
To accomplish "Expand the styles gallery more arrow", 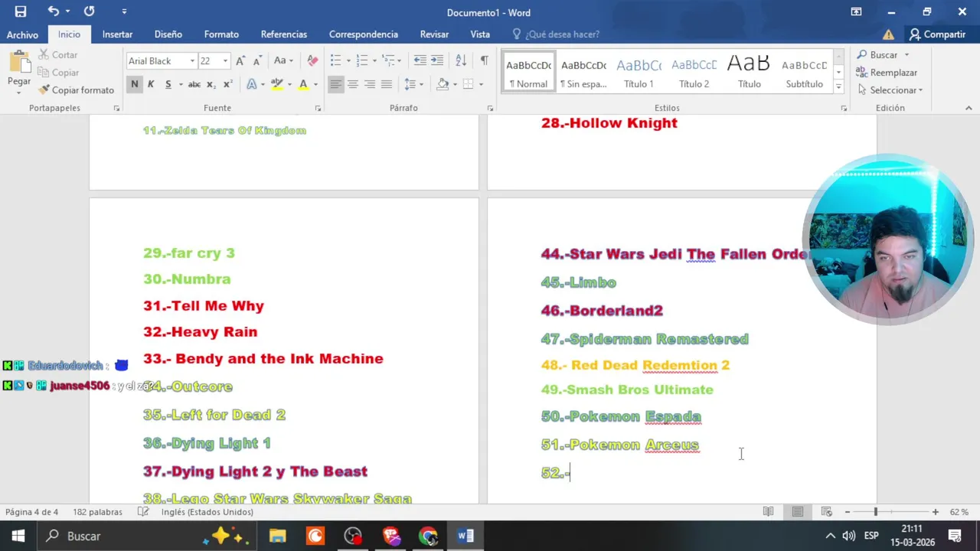I will [838, 88].
